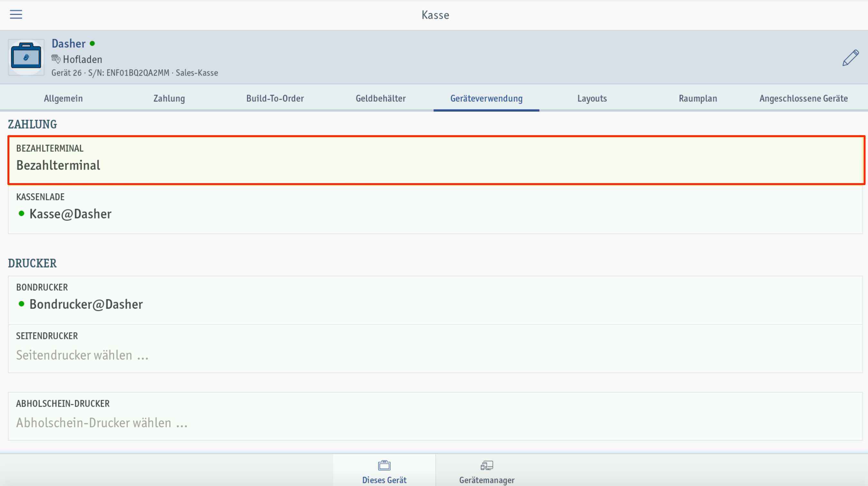Image resolution: width=868 pixels, height=486 pixels.
Task: Click the device serial number line
Action: pos(135,73)
